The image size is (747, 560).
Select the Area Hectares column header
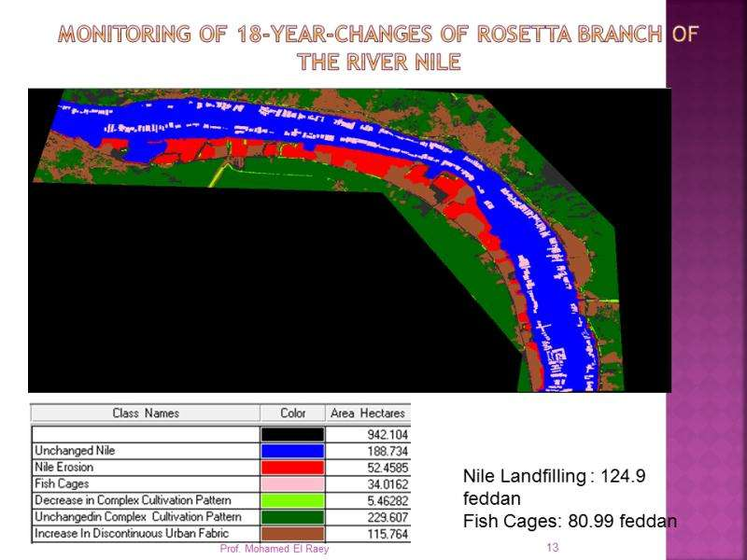pos(368,413)
